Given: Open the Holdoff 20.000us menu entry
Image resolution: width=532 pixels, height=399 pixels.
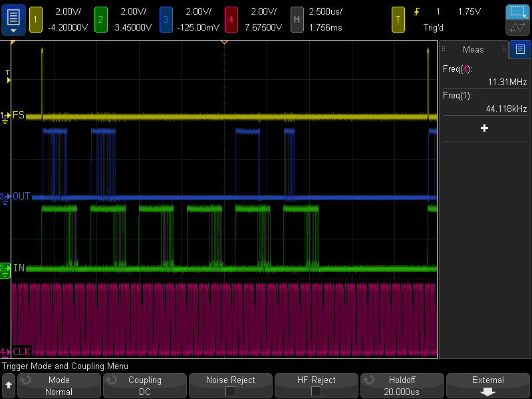Looking at the screenshot, I should point(402,386).
